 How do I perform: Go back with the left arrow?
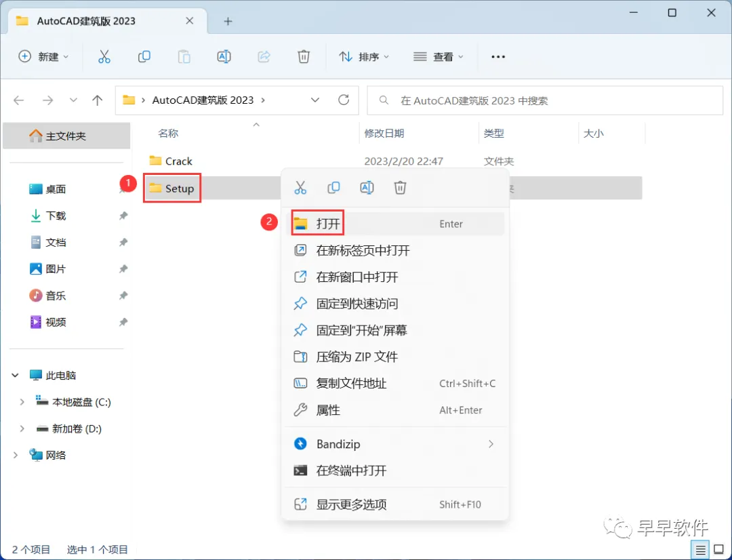pos(19,100)
